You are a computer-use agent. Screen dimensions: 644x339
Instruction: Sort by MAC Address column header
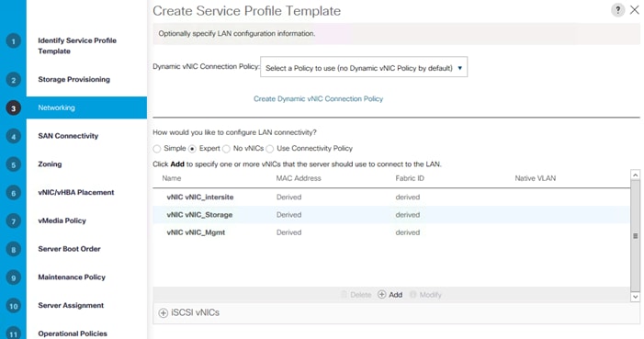pyautogui.click(x=299, y=178)
